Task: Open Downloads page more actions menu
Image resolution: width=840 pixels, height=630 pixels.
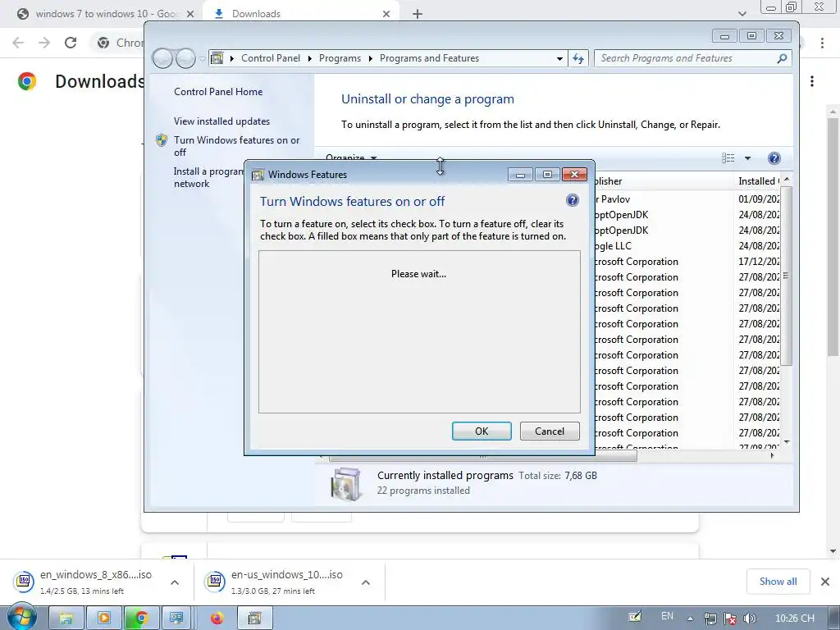Action: pyautogui.click(x=812, y=81)
